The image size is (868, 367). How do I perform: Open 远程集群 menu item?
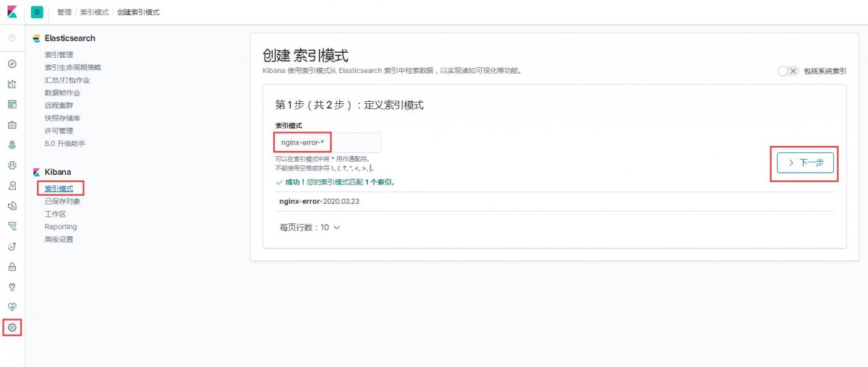(x=59, y=105)
